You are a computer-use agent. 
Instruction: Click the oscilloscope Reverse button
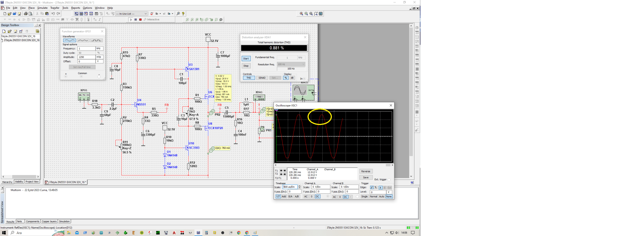(366, 171)
